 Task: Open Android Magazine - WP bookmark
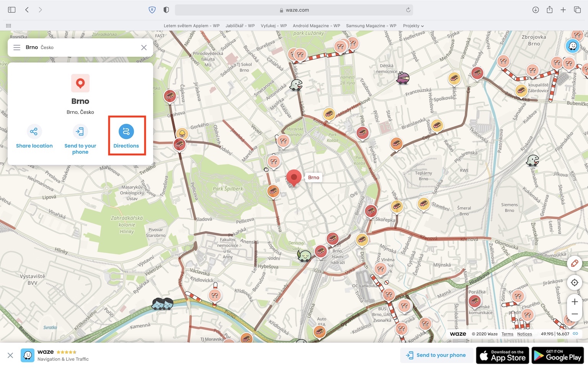pyautogui.click(x=316, y=26)
